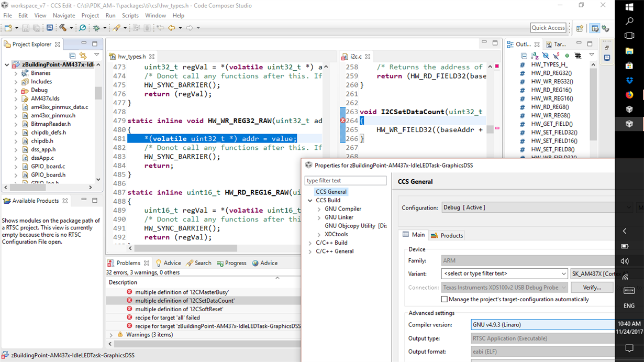
Task: Collapse all in Project Explorer
Action: [72, 55]
